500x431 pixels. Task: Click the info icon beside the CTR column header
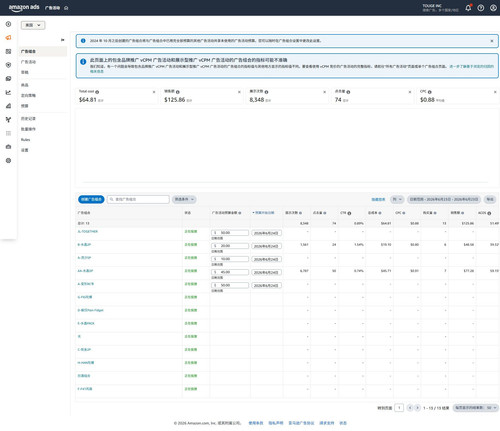click(349, 213)
